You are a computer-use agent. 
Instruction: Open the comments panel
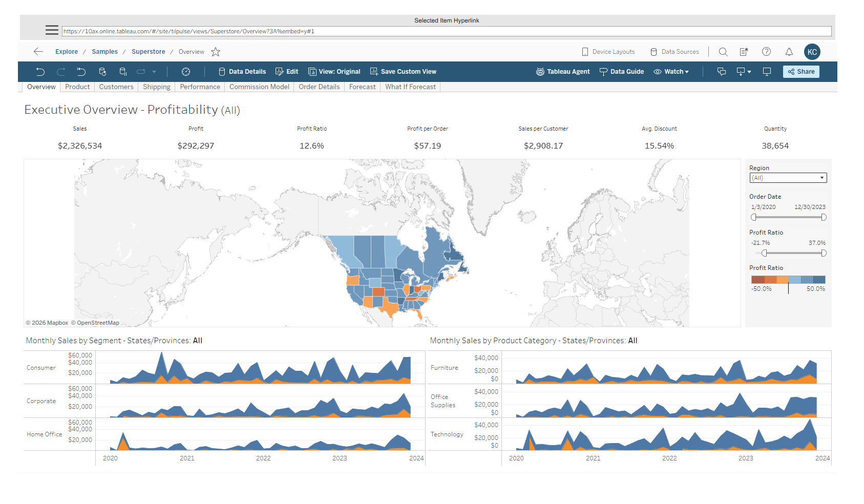pyautogui.click(x=722, y=72)
